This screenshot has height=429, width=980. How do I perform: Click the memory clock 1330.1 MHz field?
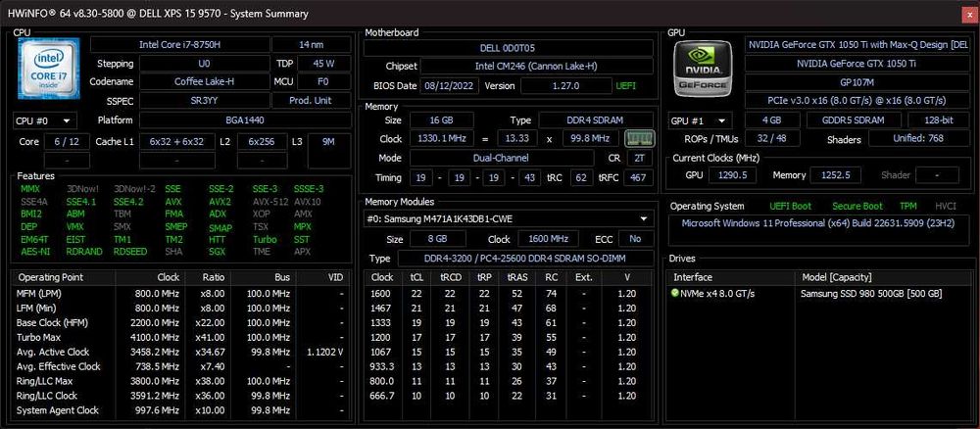pyautogui.click(x=441, y=139)
